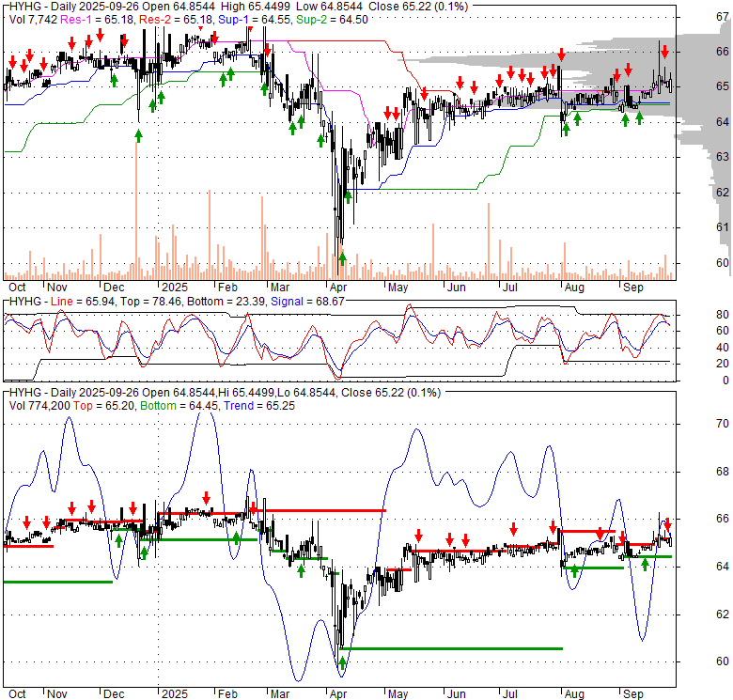The width and height of the screenshot is (733, 700).
Task: Click Aug on the upper chart's date axis
Action: tap(574, 288)
